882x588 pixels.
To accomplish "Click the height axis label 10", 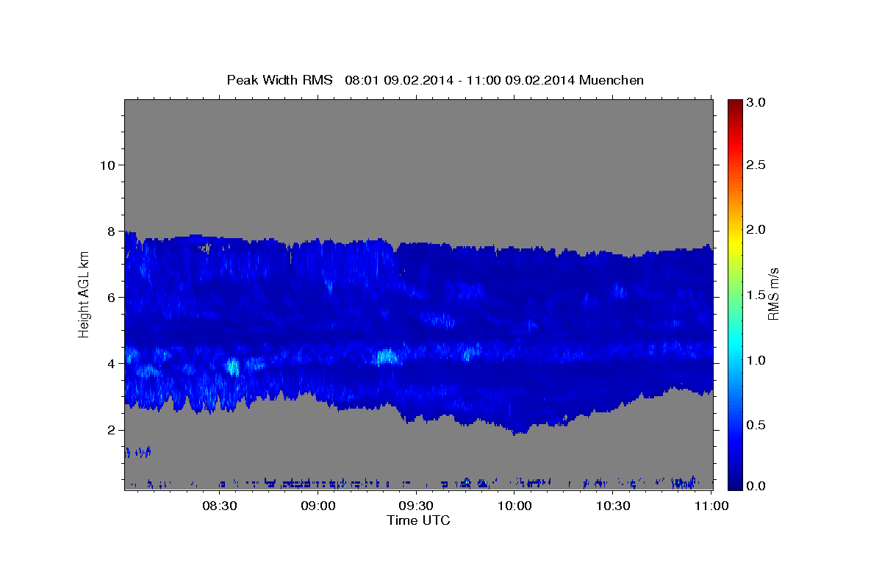I will [107, 165].
